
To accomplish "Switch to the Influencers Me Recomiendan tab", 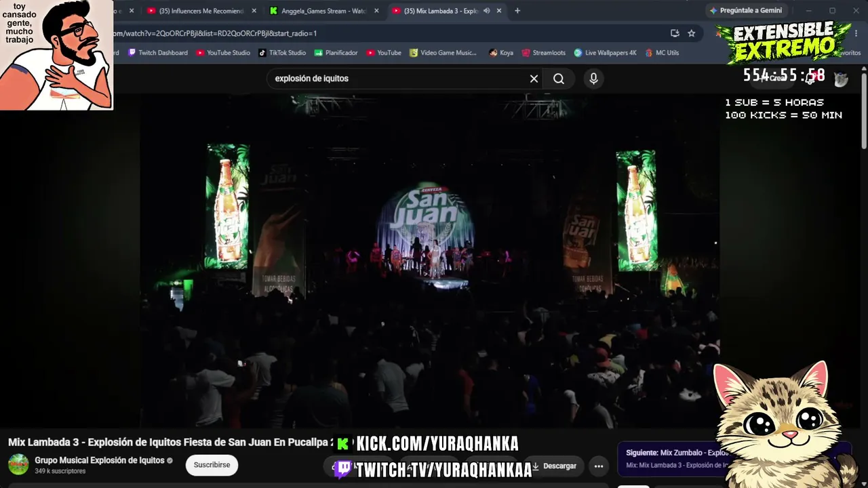I will pos(201,11).
